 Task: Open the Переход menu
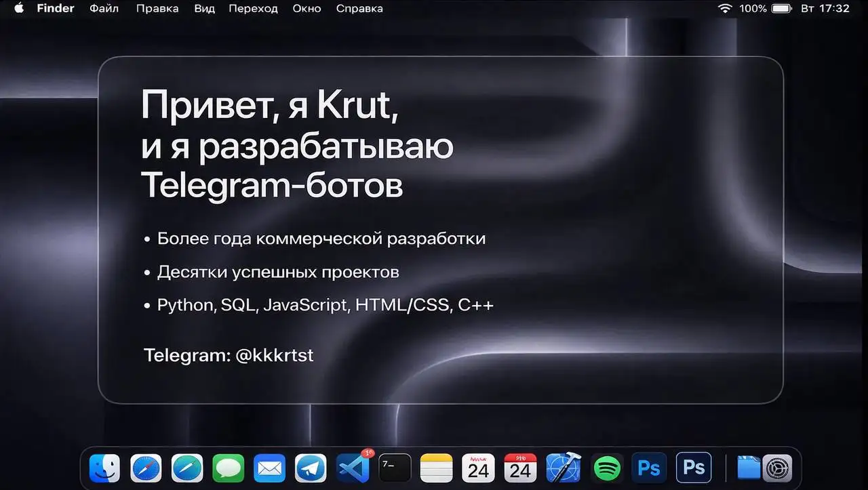pyautogui.click(x=253, y=8)
